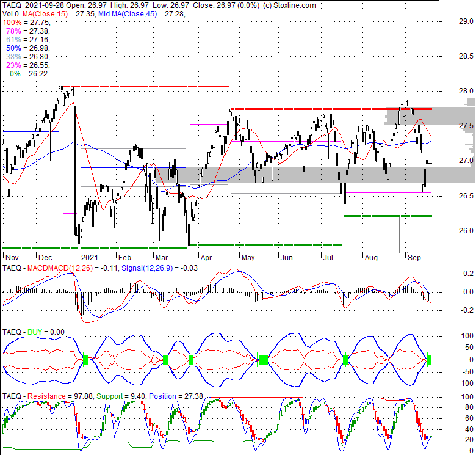This screenshot has height=455, width=476.
Task: Click the Aug date axis label
Action: 371,258
